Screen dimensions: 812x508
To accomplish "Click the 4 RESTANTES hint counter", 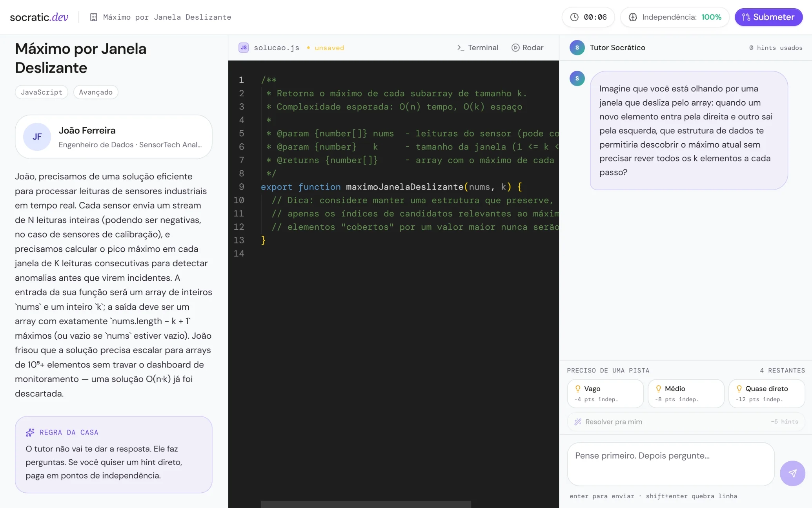I will tap(782, 370).
